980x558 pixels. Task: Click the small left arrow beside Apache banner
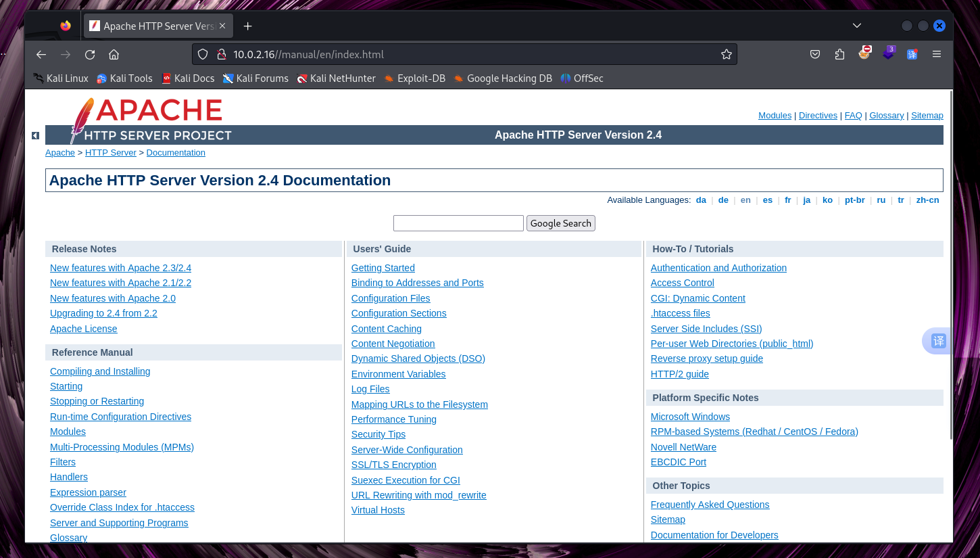(35, 136)
